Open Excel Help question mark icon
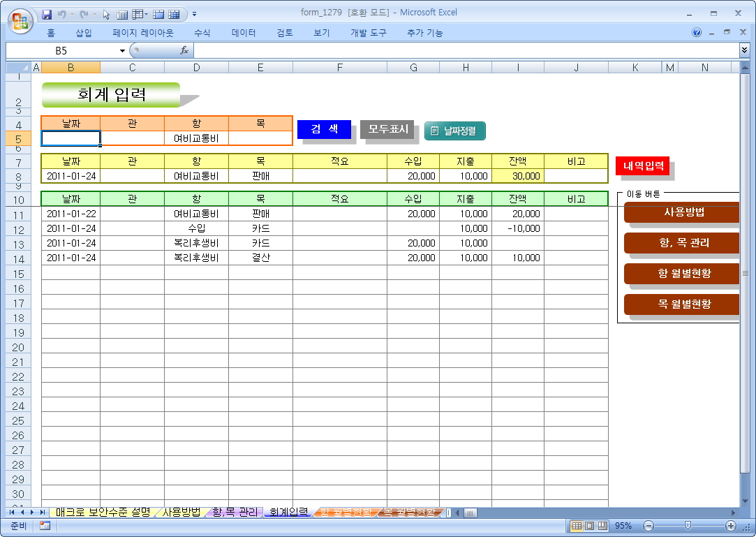Image resolution: width=756 pixels, height=537 pixels. tap(697, 33)
